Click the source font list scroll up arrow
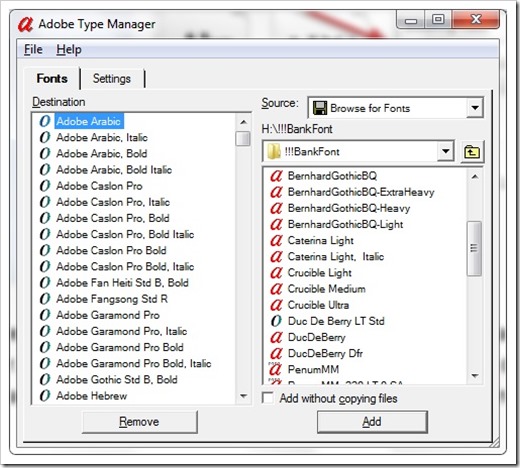 [475, 177]
